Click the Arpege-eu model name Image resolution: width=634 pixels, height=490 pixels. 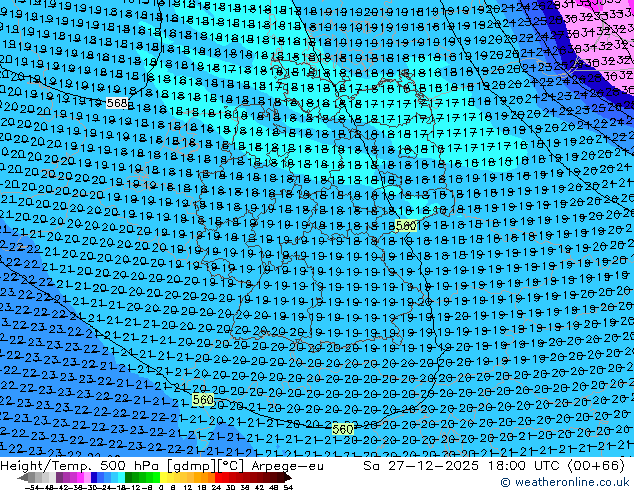[287, 466]
